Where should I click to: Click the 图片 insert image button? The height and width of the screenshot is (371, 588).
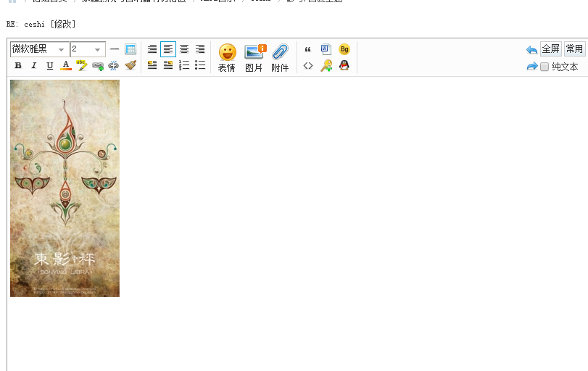pos(254,58)
